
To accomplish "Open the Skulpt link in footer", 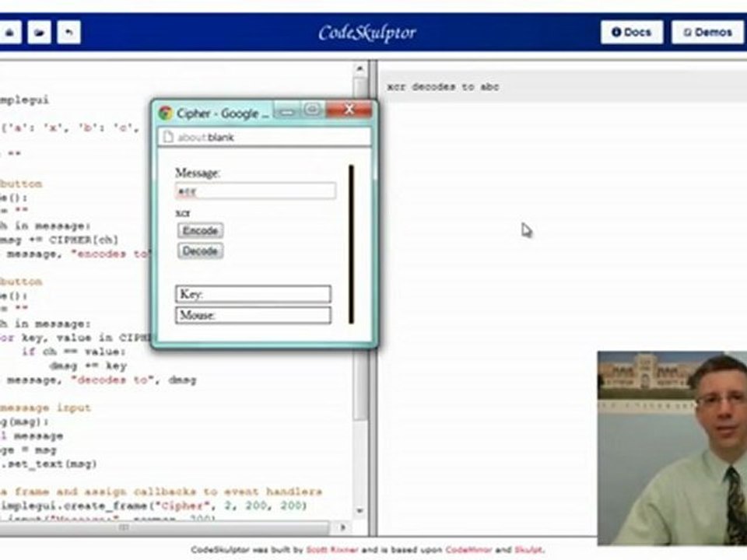I will click(x=528, y=550).
